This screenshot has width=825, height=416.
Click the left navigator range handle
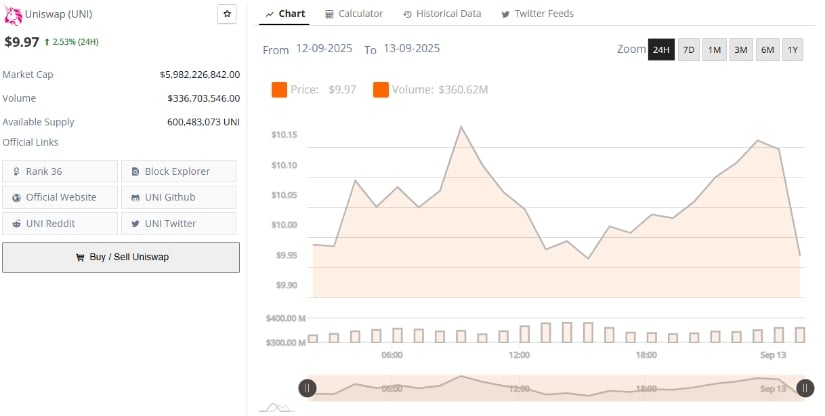[307, 389]
